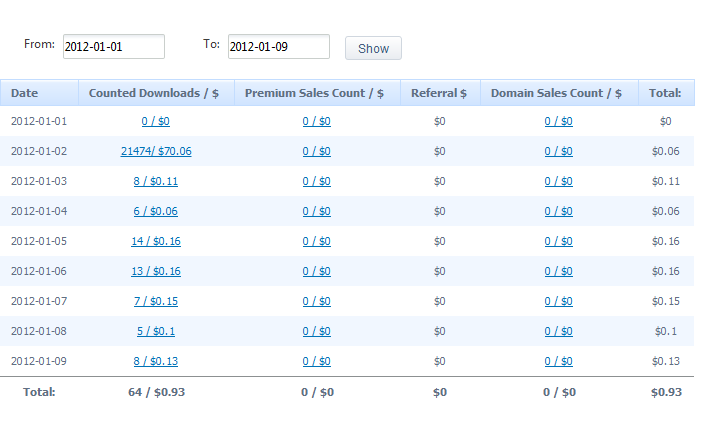The width and height of the screenshot is (724, 424).
Task: Click the To date input field
Action: tap(279, 47)
